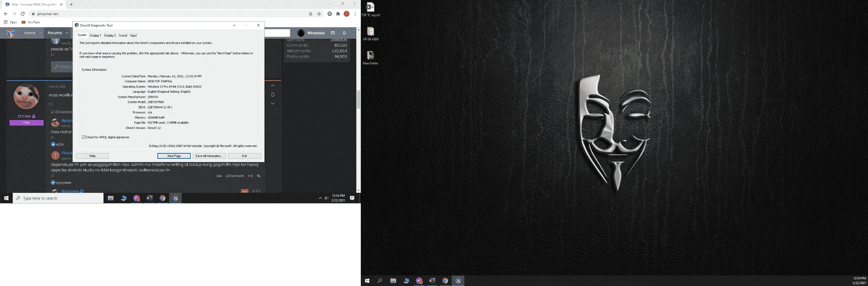This screenshot has height=286, width=868.
Task: Upvote the post with the up chevron
Action: (x=273, y=86)
